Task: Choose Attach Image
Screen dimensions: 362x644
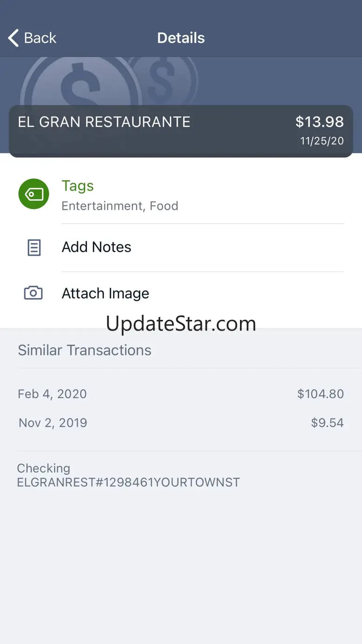Action: point(105,293)
